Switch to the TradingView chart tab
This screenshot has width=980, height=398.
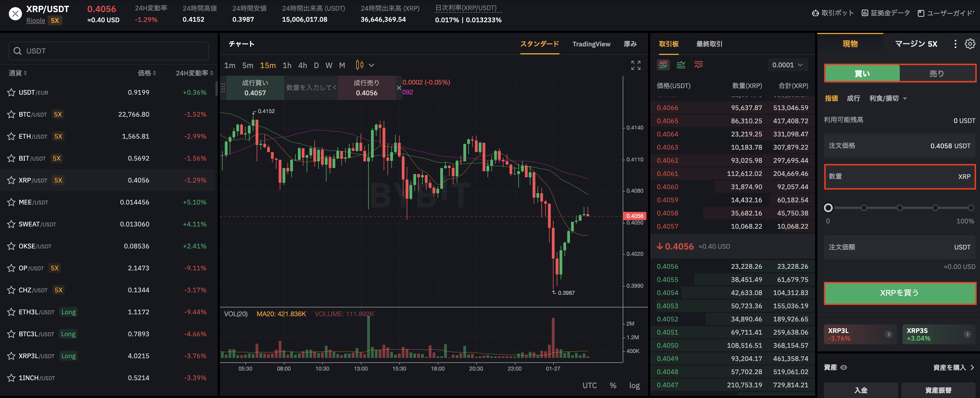pos(591,44)
